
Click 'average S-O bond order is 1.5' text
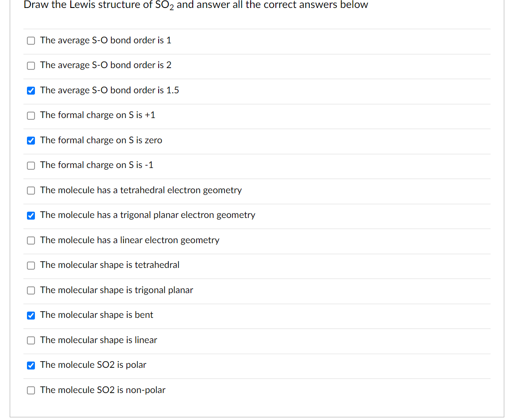[x=109, y=90]
